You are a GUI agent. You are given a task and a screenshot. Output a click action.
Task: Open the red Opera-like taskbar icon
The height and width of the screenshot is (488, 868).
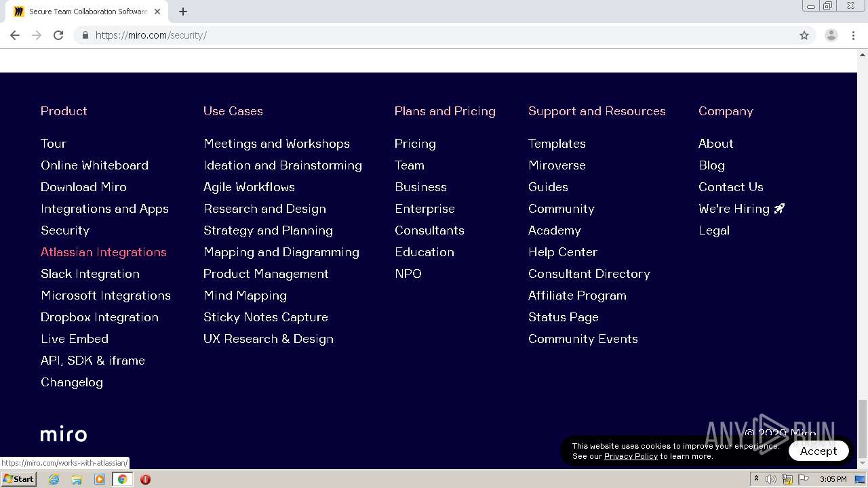pos(145,479)
